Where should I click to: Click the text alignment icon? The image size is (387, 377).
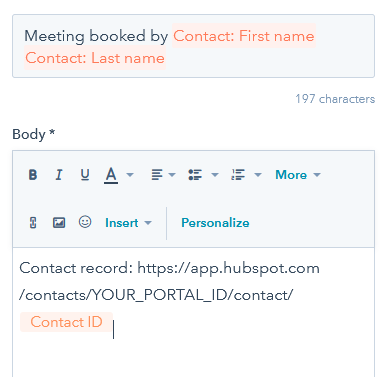[157, 175]
